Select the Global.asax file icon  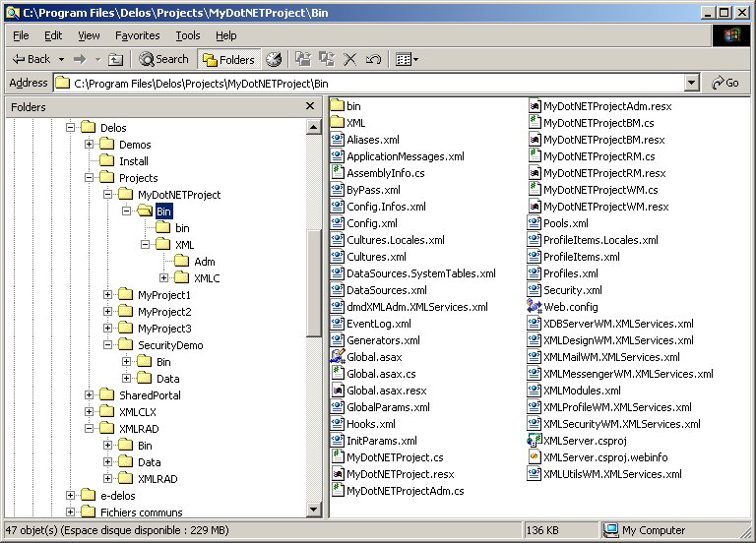point(337,356)
